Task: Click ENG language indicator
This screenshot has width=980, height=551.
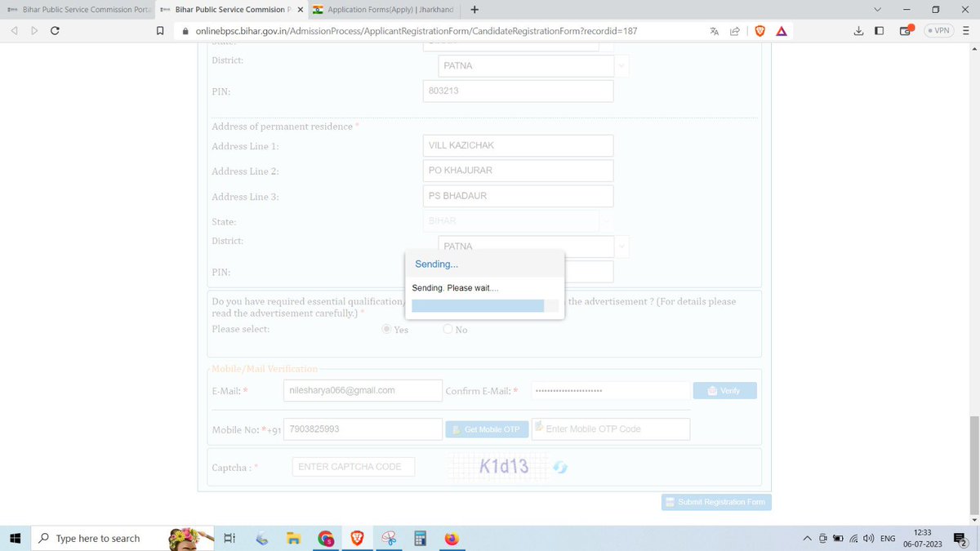Action: [889, 538]
